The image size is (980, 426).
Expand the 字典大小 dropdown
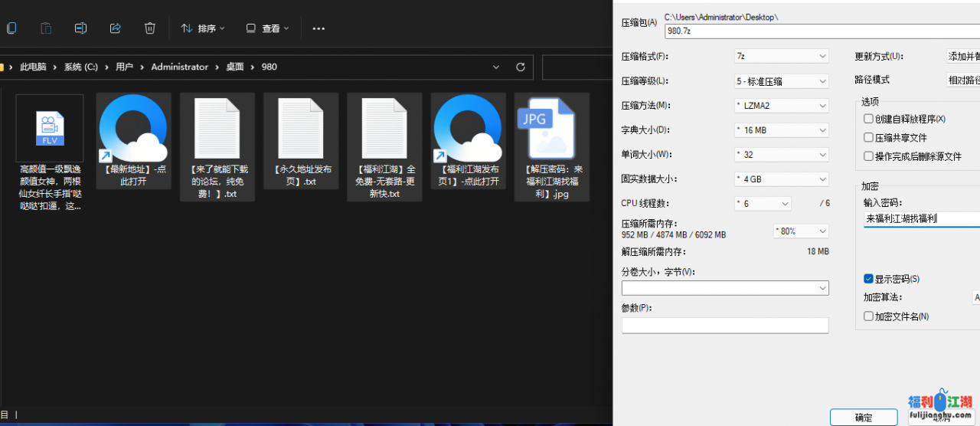click(781, 129)
